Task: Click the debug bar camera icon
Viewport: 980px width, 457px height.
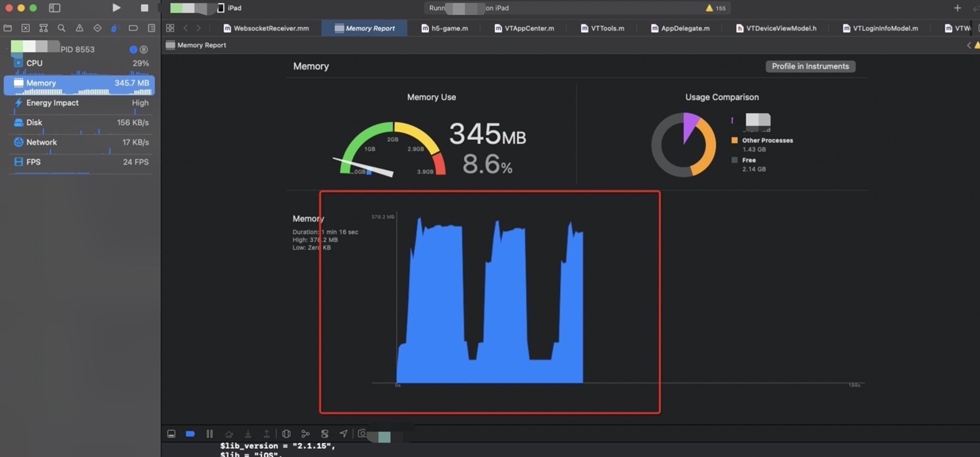Action: pos(362,434)
